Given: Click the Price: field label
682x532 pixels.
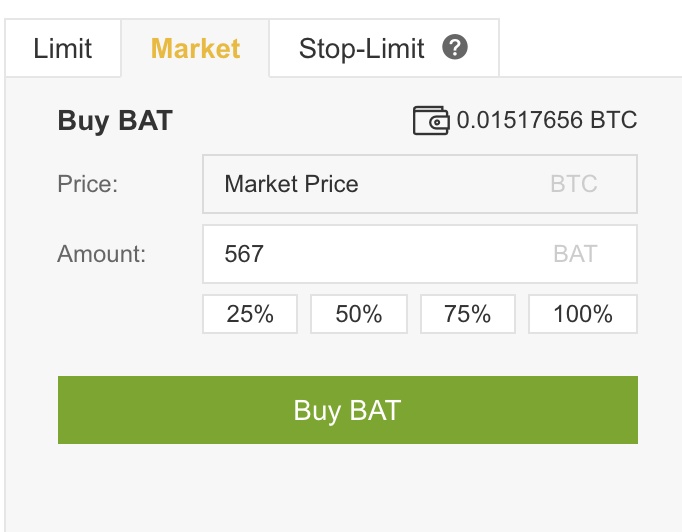Looking at the screenshot, I should [88, 184].
